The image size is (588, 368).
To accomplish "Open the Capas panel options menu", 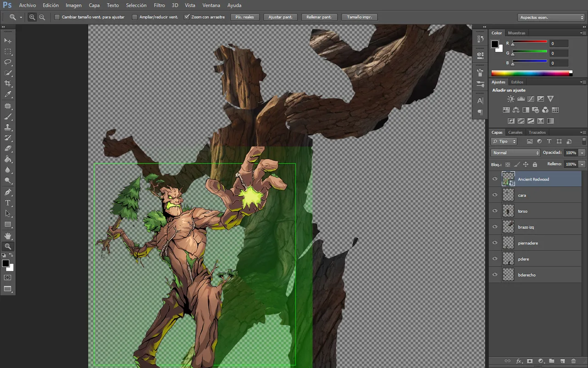I will point(582,132).
